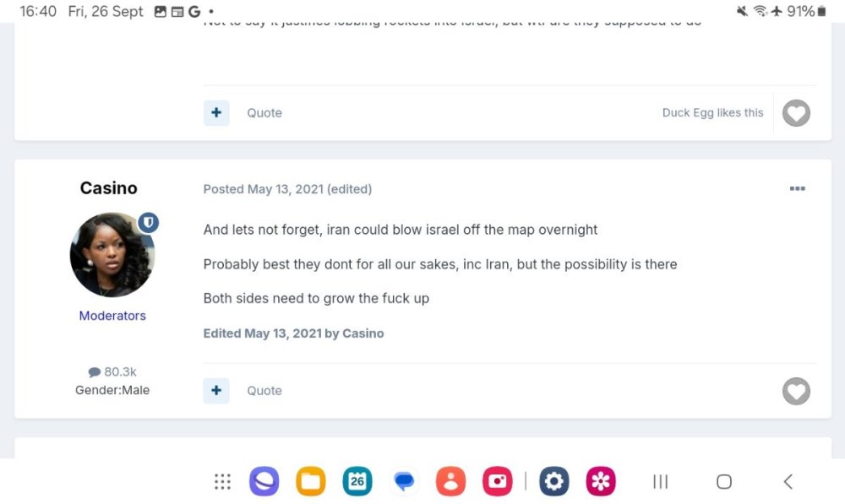
Task: Open the Settings gear app
Action: pyautogui.click(x=554, y=481)
